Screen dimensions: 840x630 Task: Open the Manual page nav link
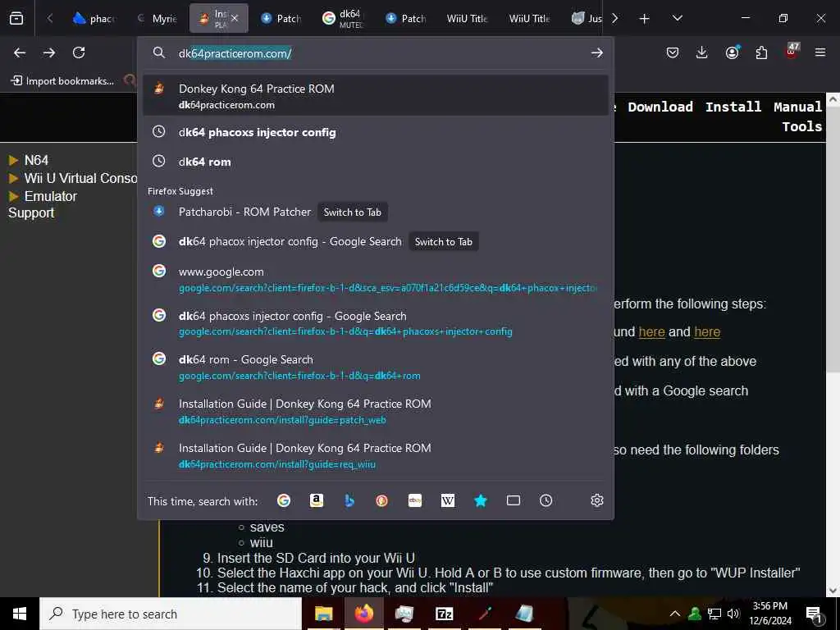click(797, 107)
